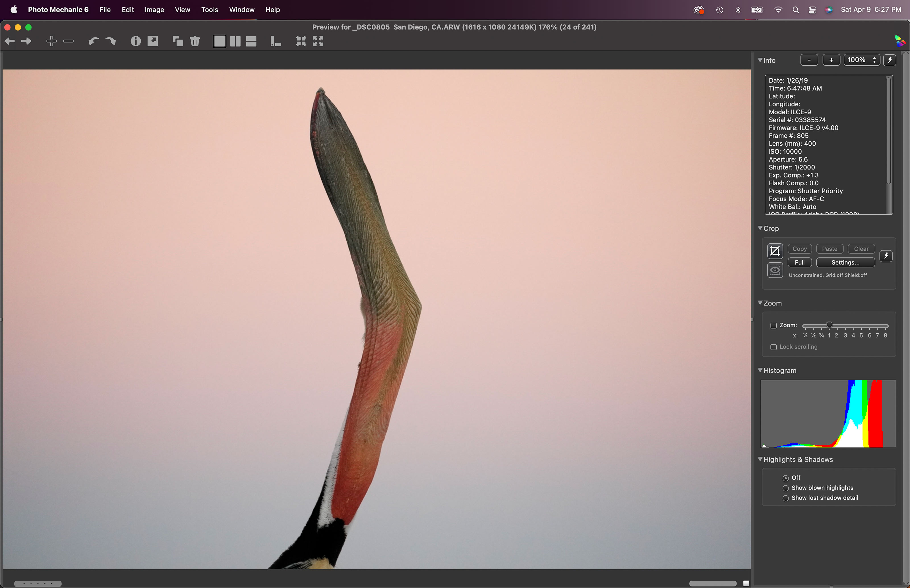Image resolution: width=910 pixels, height=588 pixels.
Task: Open the Help menu
Action: (272, 10)
